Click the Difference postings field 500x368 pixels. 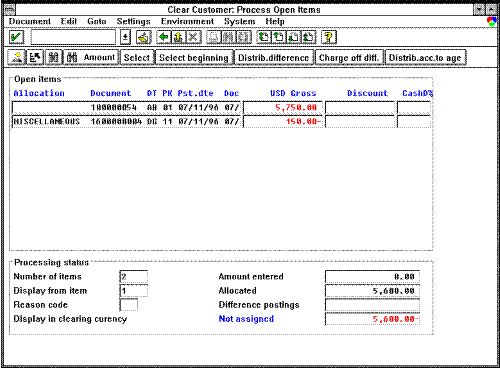372,305
